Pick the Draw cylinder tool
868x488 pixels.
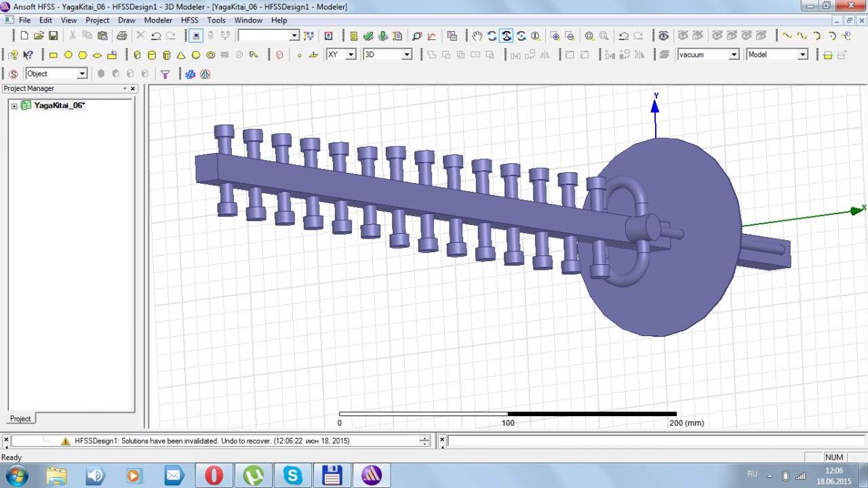[151, 55]
